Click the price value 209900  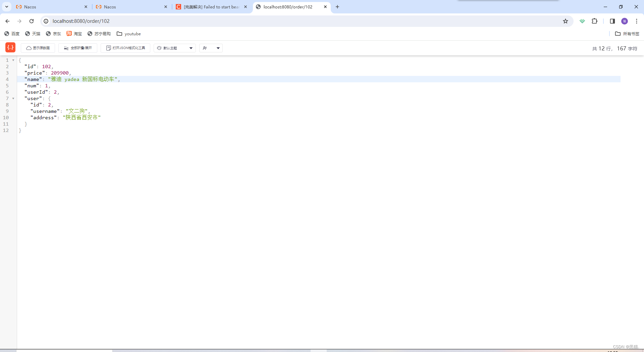[60, 73]
